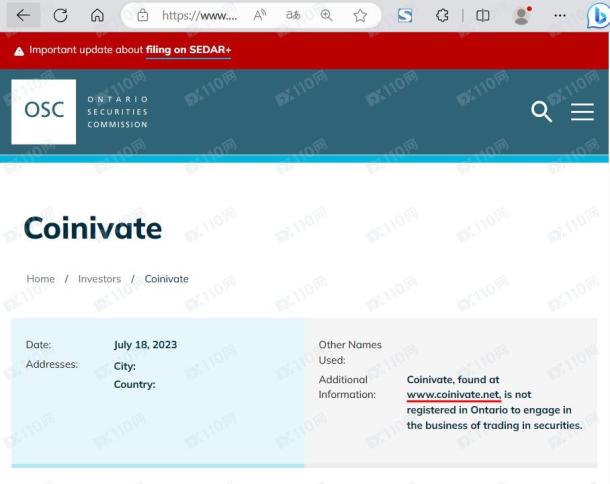Reload the page with refresh icon
Image resolution: width=610 pixels, height=484 pixels.
(61, 16)
